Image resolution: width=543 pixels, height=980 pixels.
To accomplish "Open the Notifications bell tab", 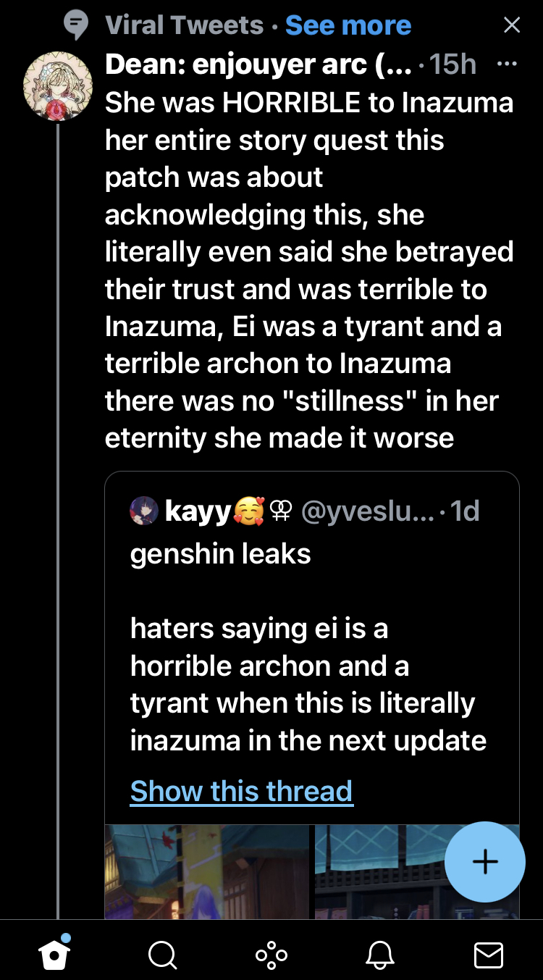I will pos(380,955).
